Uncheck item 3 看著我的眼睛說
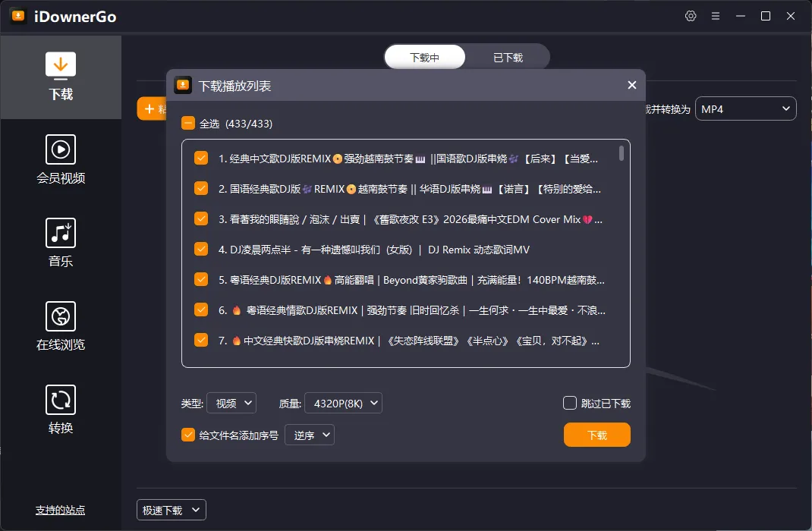 click(201, 218)
